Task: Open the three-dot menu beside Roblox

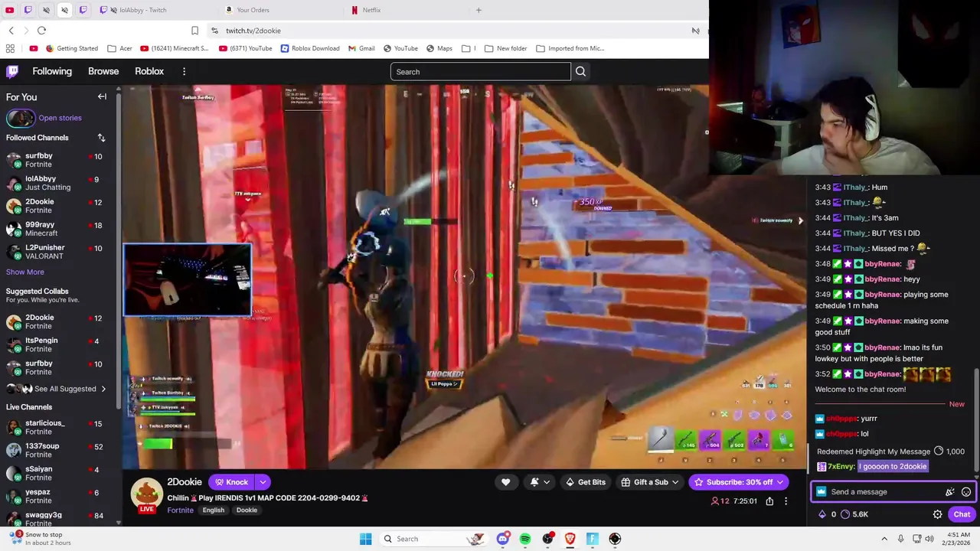Action: click(x=184, y=71)
